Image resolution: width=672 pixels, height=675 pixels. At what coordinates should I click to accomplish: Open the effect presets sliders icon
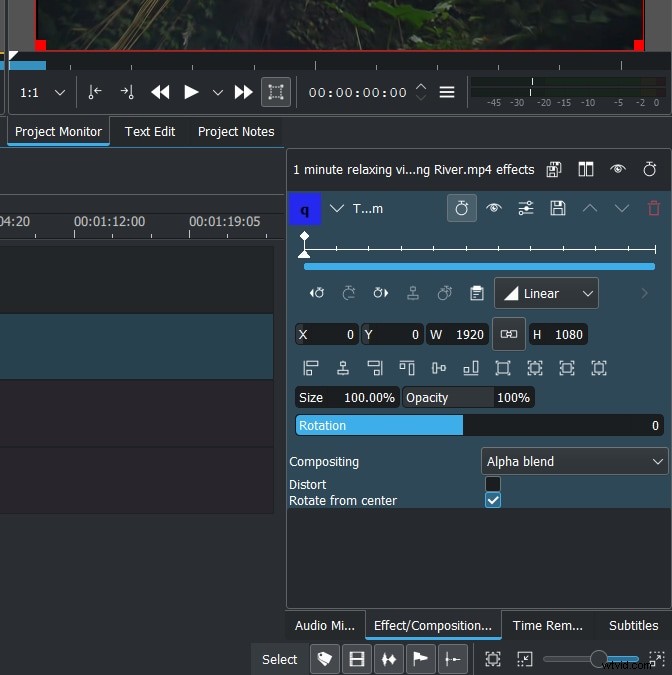click(525, 208)
